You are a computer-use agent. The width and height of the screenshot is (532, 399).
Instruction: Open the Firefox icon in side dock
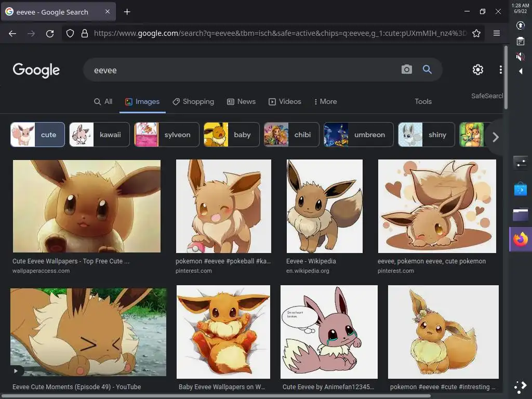(x=521, y=239)
